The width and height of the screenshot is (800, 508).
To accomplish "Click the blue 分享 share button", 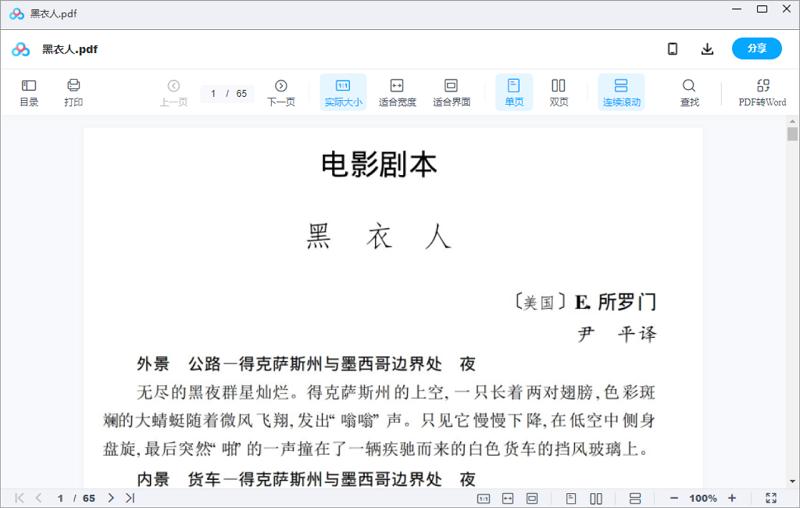I will (757, 49).
